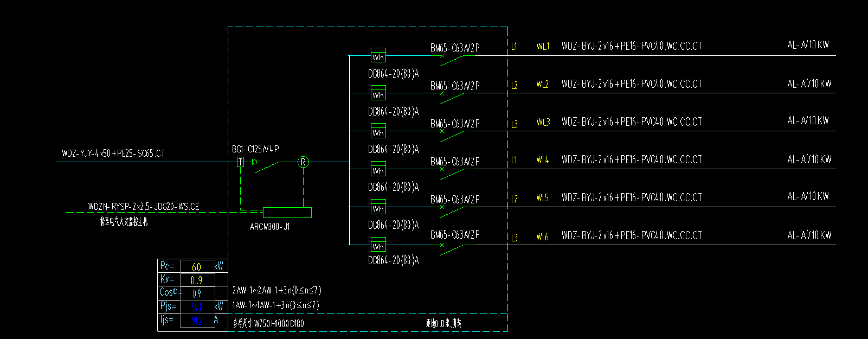Click BM65-C63A/2P label on the WL5 circuit

point(455,200)
